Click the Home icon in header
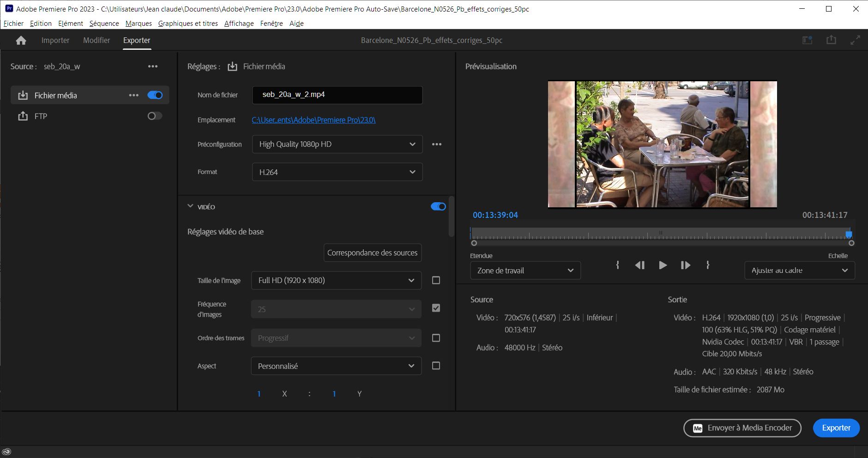Screen dimensions: 868x458 click(x=21, y=41)
